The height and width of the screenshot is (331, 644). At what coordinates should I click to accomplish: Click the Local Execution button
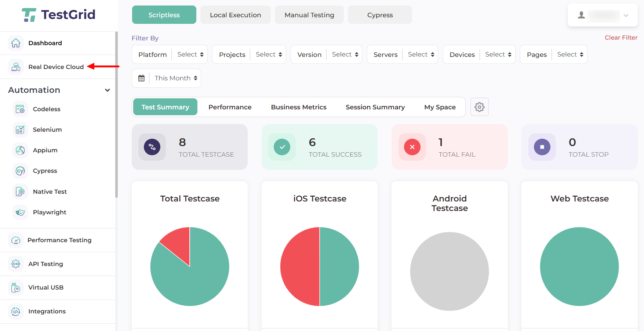tap(235, 15)
